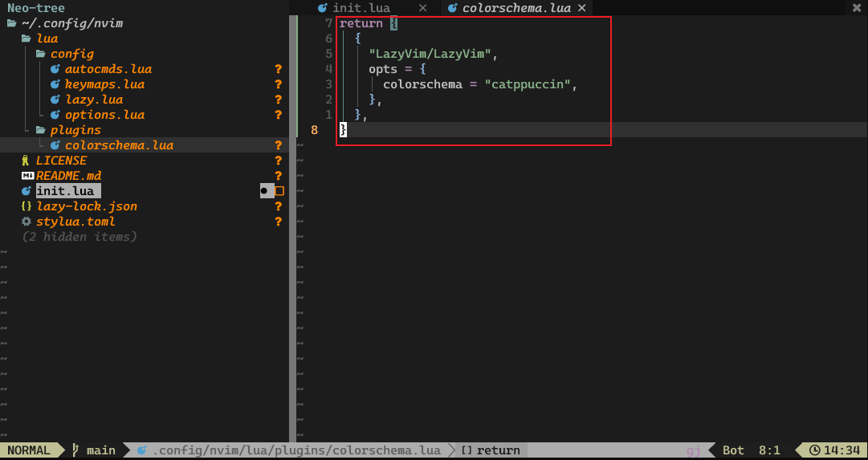The image size is (868, 460).
Task: Click the gj pending keys indicator
Action: [694, 450]
